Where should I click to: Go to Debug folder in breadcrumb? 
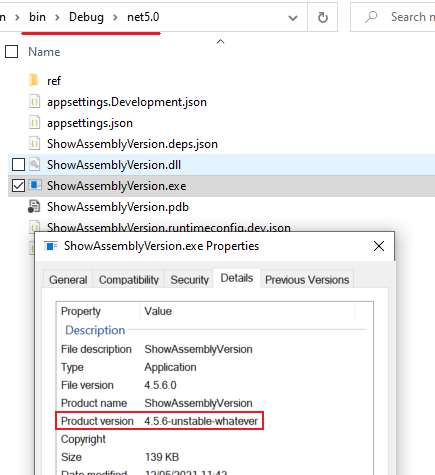[x=86, y=17]
